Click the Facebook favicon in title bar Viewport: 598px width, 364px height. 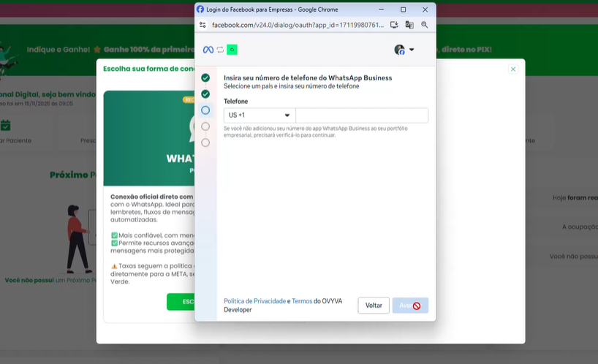tap(200, 10)
